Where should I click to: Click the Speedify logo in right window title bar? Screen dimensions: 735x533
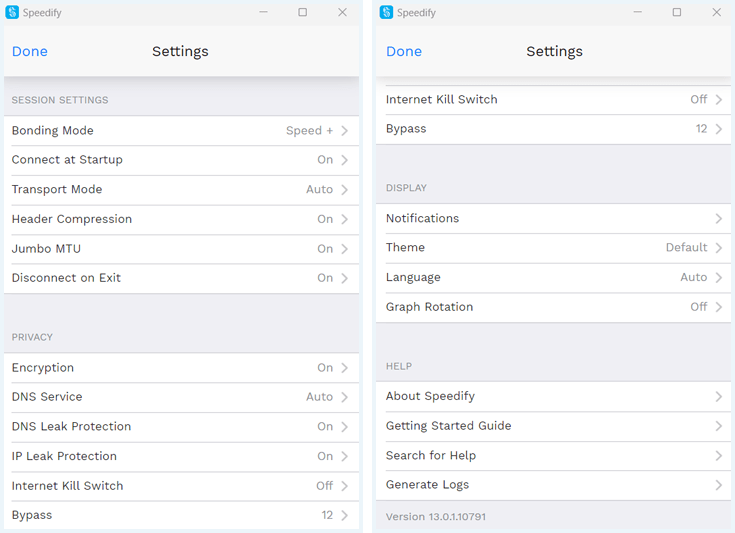[x=386, y=12]
